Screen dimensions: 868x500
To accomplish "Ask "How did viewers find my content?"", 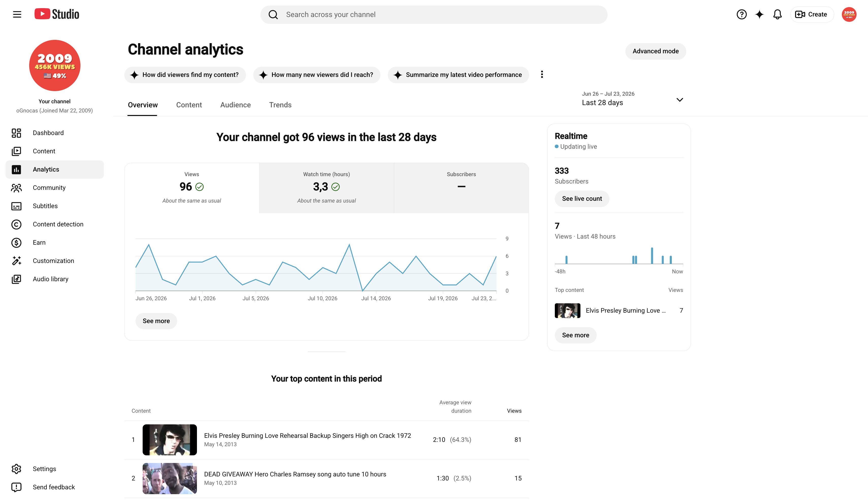I will coord(185,75).
